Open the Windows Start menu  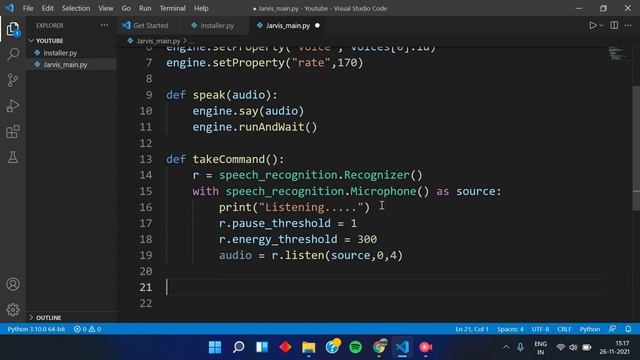[x=215, y=347]
